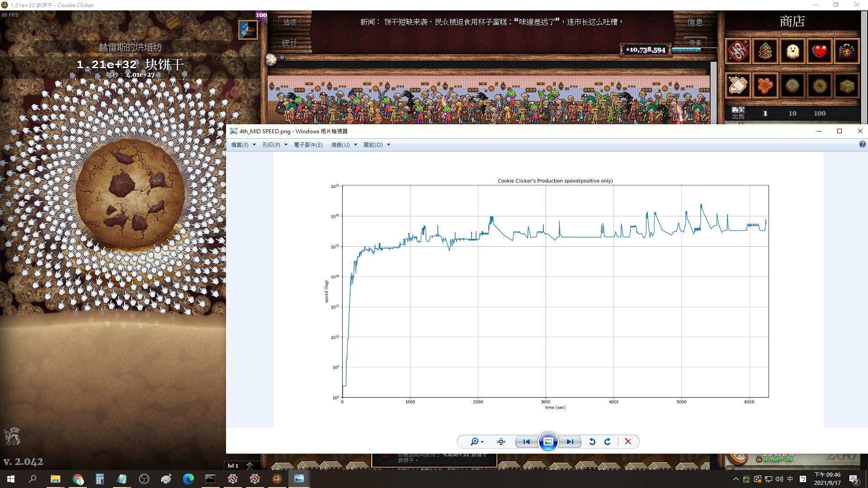Viewport: 868px width, 488px height.
Task: Open the 開啟(O) menu
Action: [376, 145]
